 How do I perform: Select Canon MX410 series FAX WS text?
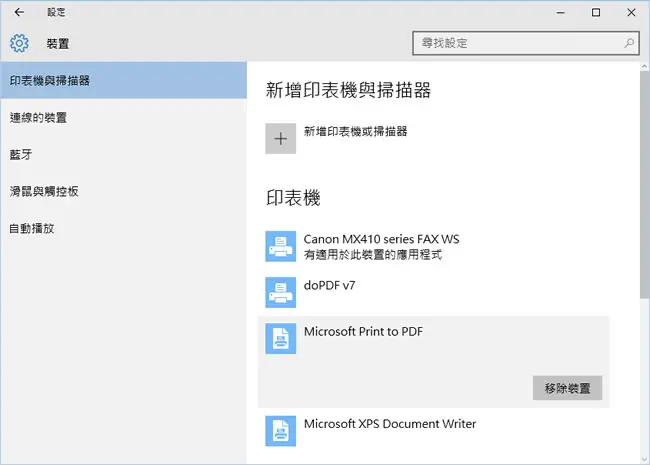(381, 239)
